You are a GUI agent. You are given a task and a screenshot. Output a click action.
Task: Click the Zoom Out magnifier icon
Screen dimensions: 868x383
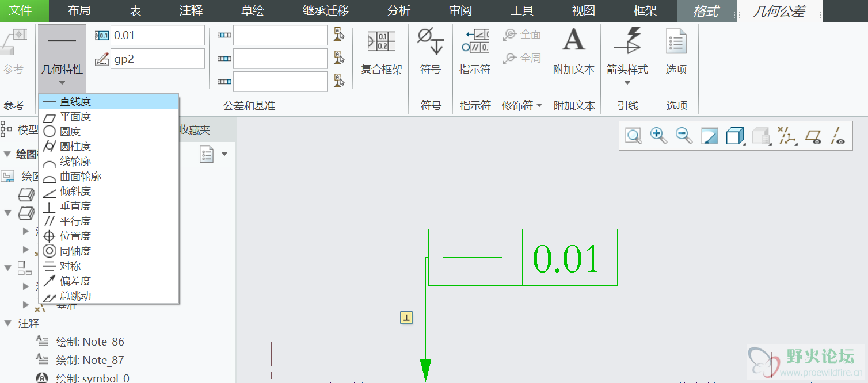[x=684, y=136]
